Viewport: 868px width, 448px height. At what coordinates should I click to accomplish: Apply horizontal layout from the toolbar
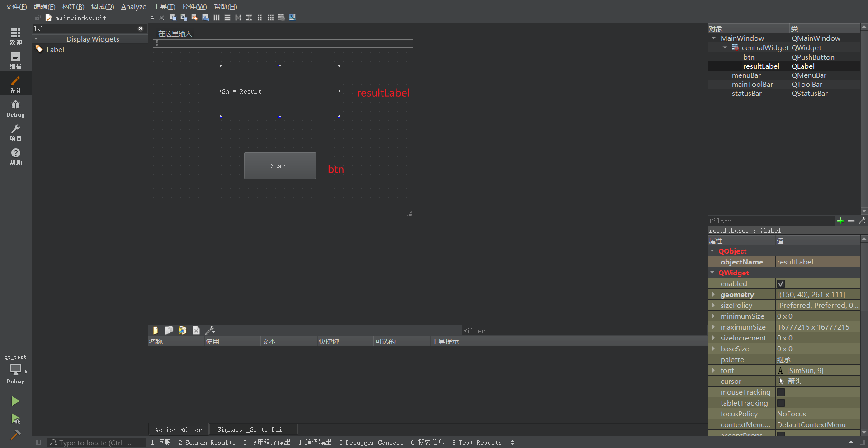[x=217, y=18]
